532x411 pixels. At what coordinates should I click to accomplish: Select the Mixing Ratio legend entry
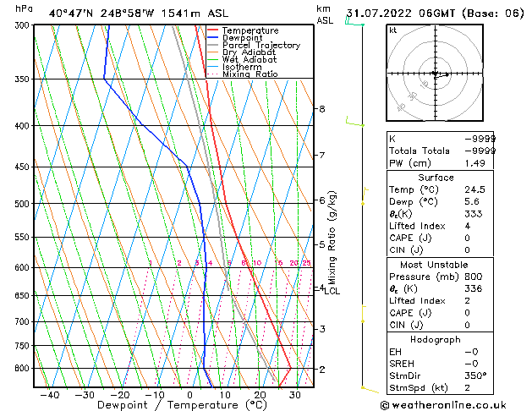[250, 74]
